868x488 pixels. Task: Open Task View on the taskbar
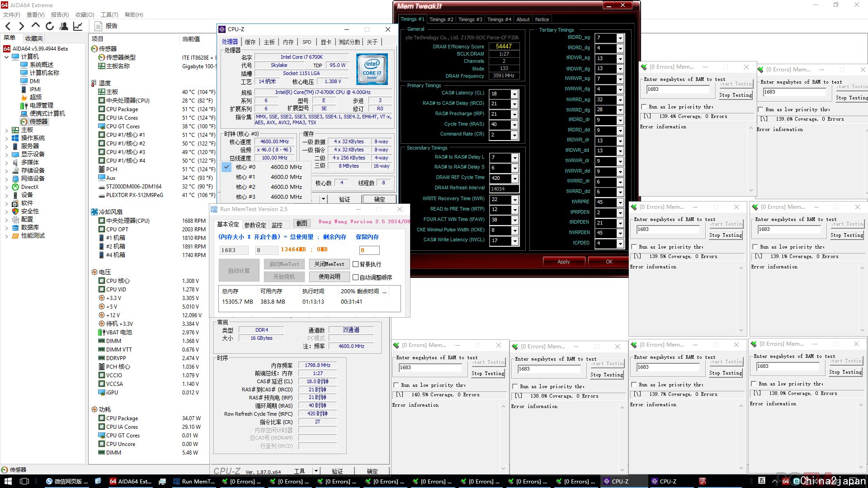click(24, 481)
